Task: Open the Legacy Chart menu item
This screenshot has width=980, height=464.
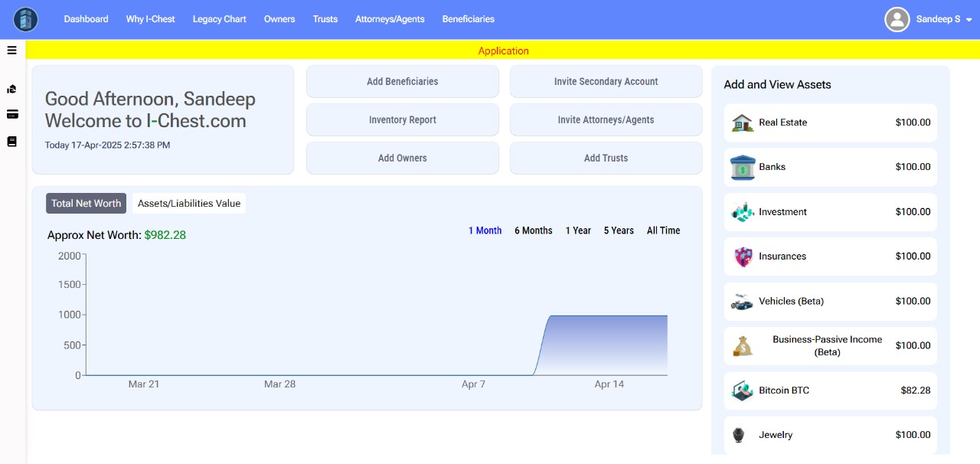Action: 219,19
